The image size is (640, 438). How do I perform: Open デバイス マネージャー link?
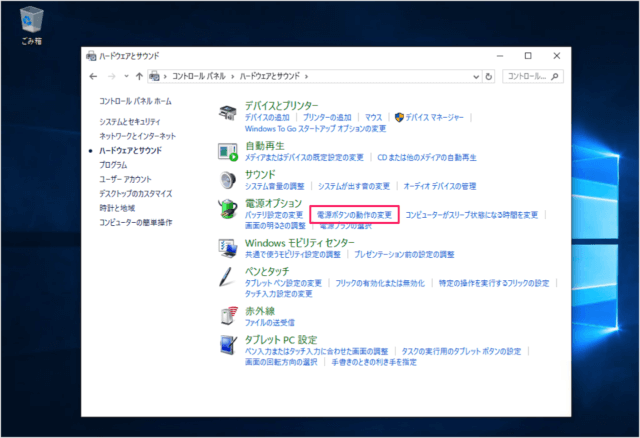tap(434, 118)
